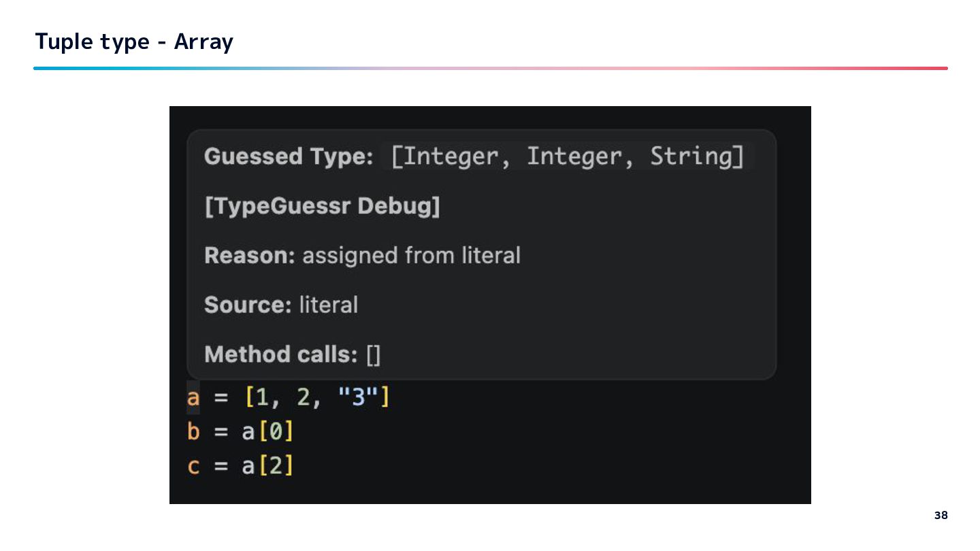Click the "Method calls:" label
980x551 pixels.
pyautogui.click(x=280, y=354)
